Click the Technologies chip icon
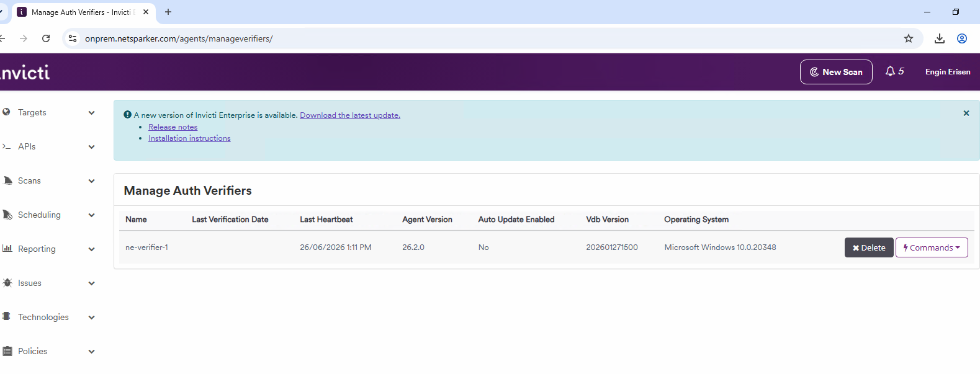This screenshot has height=374, width=980. click(6, 316)
